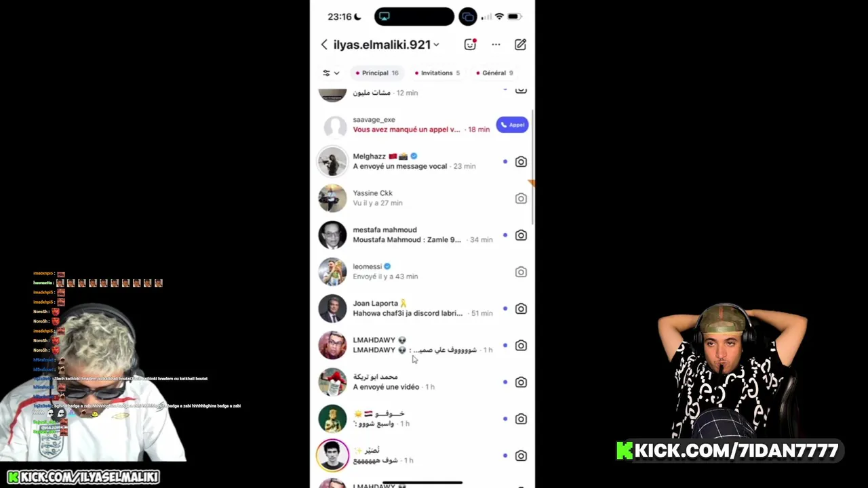Open the message filter options dropdown
Screen dimensions: 868x488
331,73
